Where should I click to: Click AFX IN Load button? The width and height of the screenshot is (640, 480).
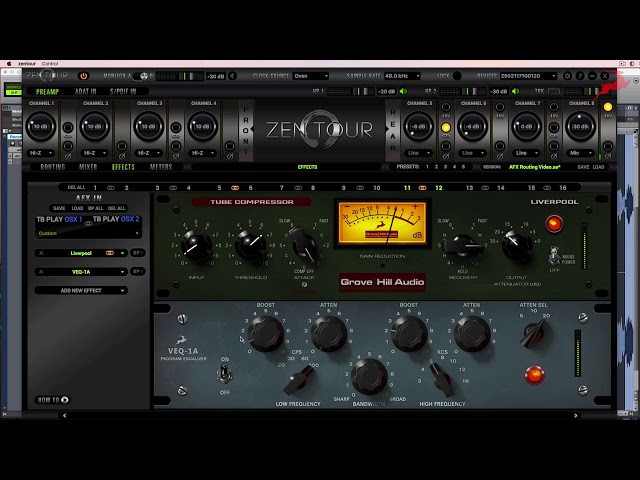[77, 208]
